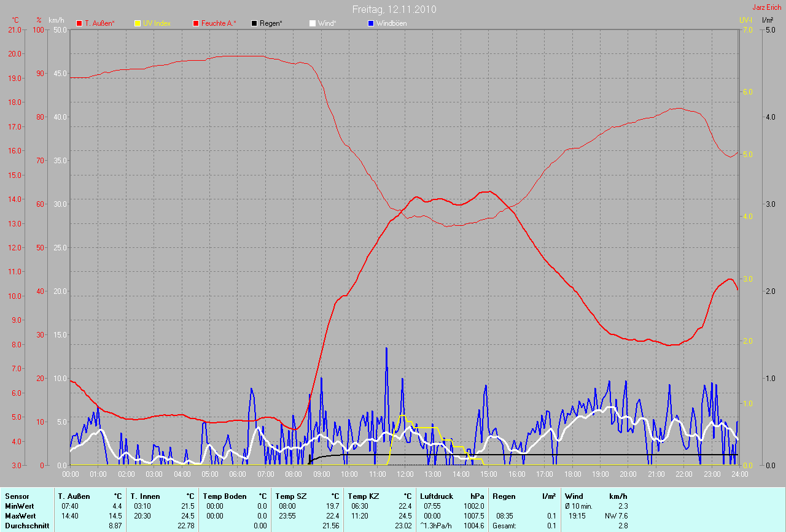
Task: Click the Jarz Erich author label
Action: [x=766, y=7]
